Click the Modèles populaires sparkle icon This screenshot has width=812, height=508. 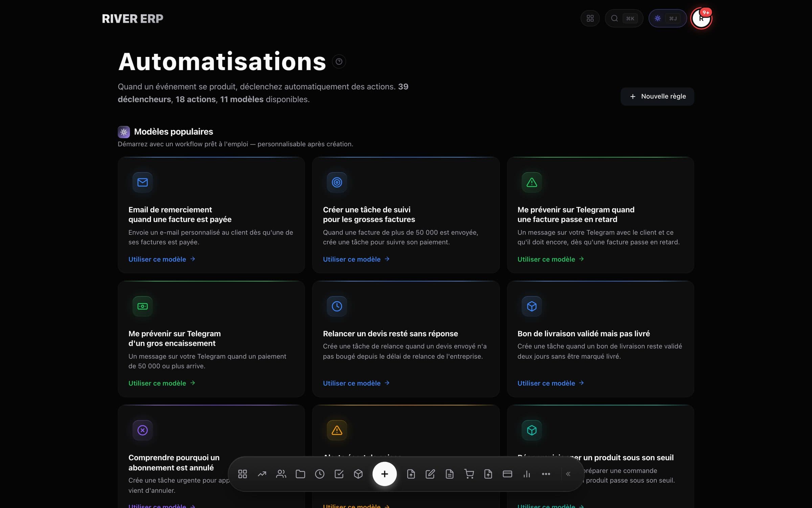click(x=124, y=132)
